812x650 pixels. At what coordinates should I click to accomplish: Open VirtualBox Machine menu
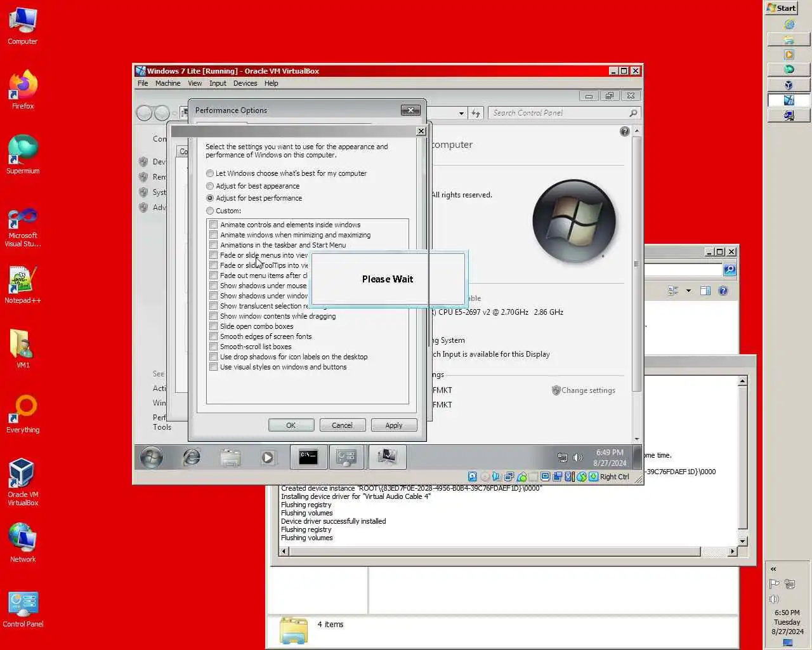pos(167,83)
